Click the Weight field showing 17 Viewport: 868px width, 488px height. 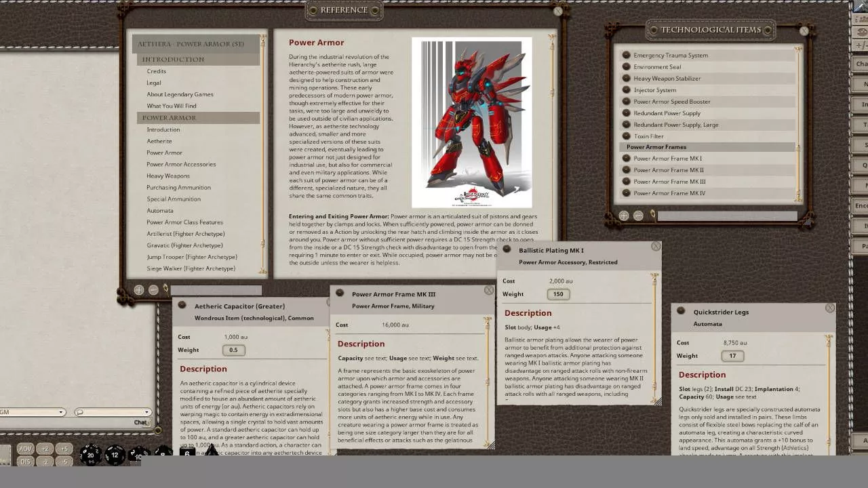(732, 356)
